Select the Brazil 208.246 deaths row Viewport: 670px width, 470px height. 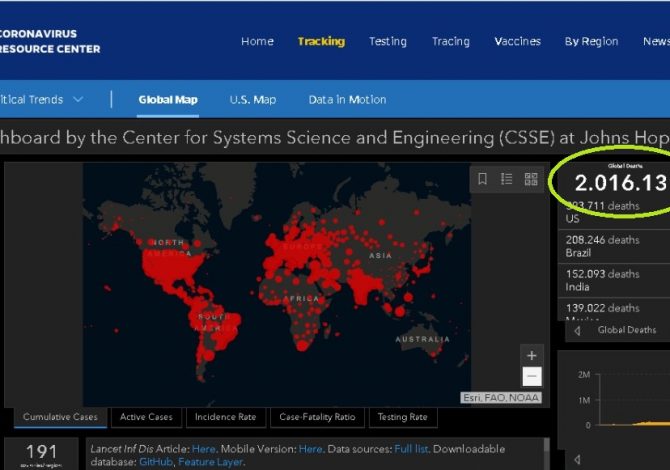coord(614,246)
